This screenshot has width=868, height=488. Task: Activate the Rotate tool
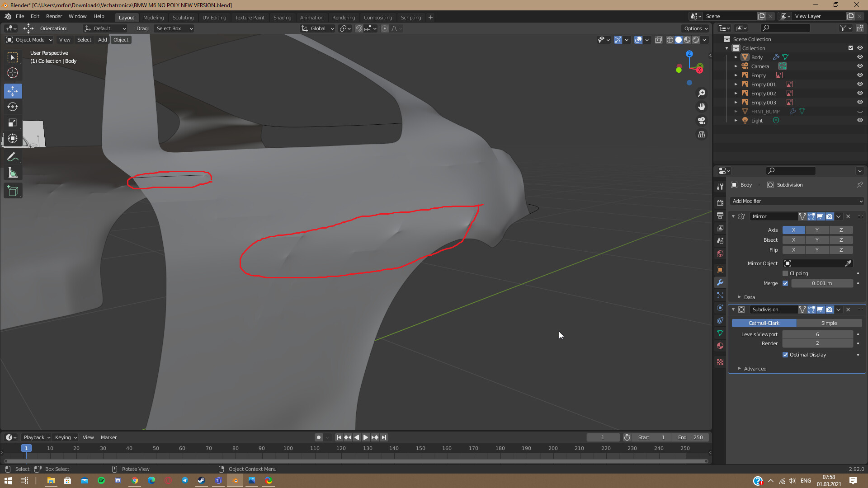13,107
